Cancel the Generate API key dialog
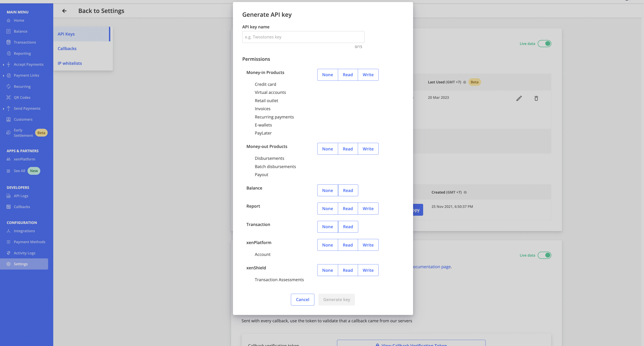The width and height of the screenshot is (644, 346). click(x=303, y=299)
